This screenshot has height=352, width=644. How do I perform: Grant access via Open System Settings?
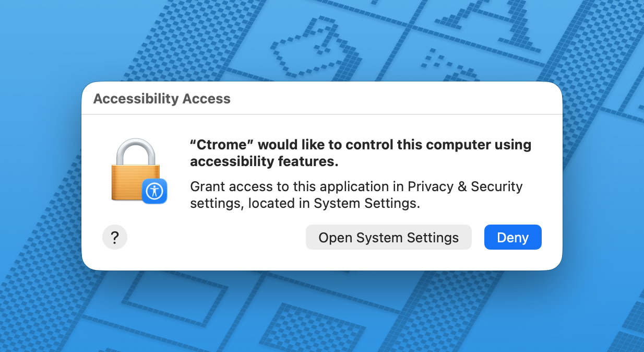pyautogui.click(x=388, y=237)
